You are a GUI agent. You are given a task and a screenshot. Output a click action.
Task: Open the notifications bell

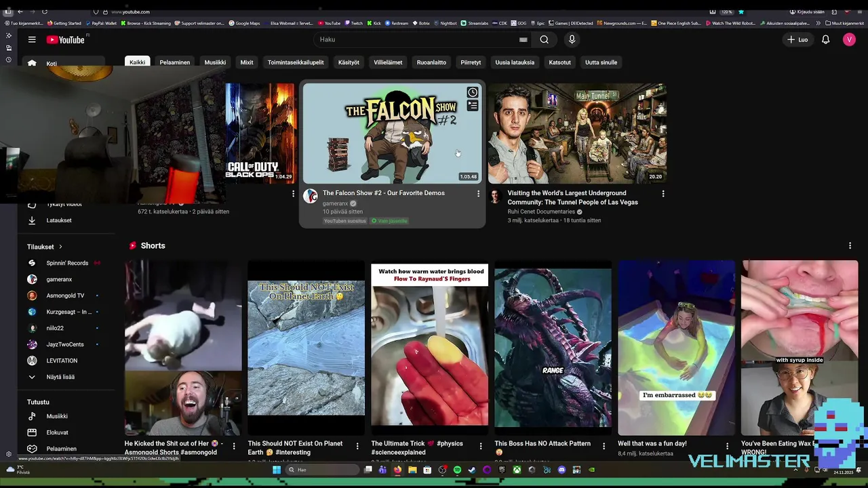coord(825,39)
